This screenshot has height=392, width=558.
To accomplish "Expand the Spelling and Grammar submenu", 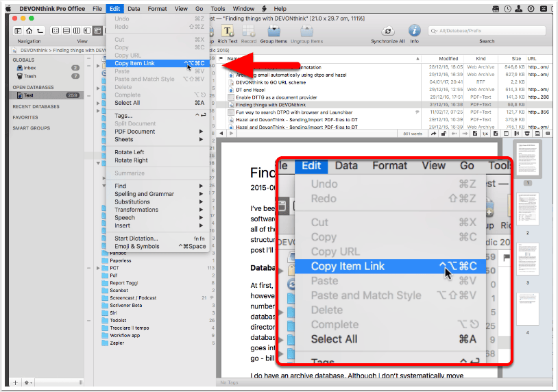I will (157, 194).
